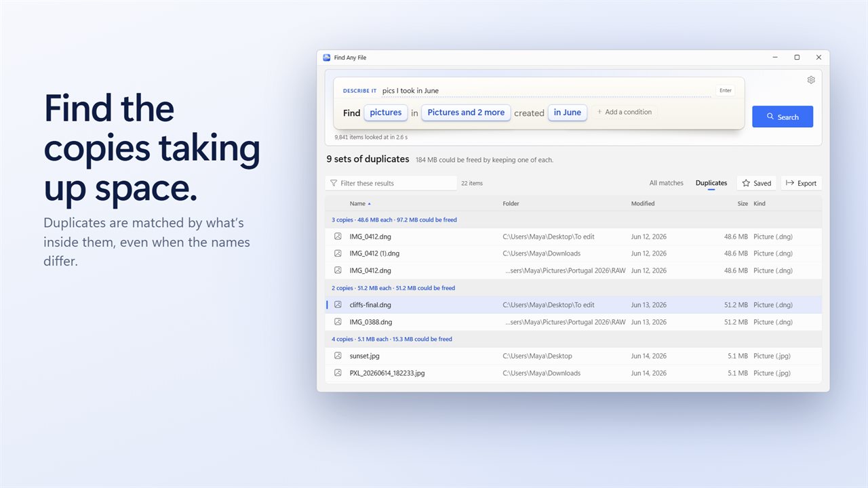Viewport: 868px width, 488px height.
Task: Click the '2 copies · 51.2 MB each' group header
Action: (x=573, y=288)
